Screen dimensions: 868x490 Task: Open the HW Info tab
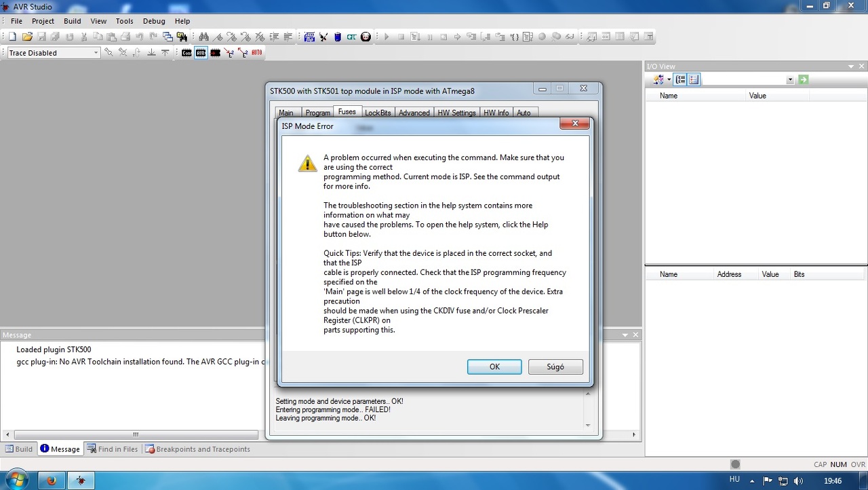(x=496, y=113)
